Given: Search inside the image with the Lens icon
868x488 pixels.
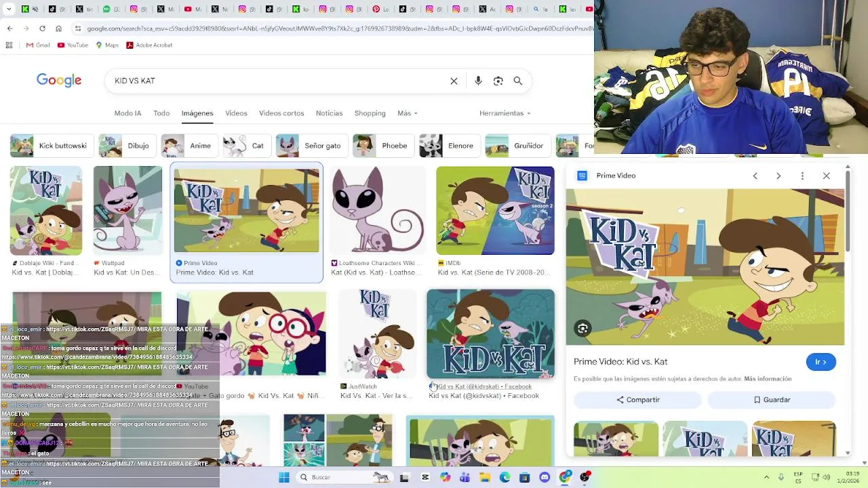Looking at the screenshot, I should pos(583,329).
